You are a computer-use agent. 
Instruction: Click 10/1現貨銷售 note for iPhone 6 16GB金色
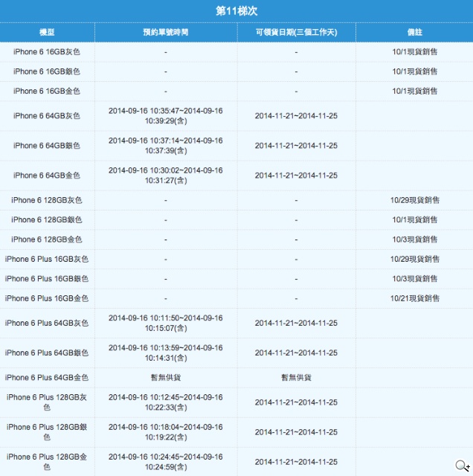(x=415, y=91)
